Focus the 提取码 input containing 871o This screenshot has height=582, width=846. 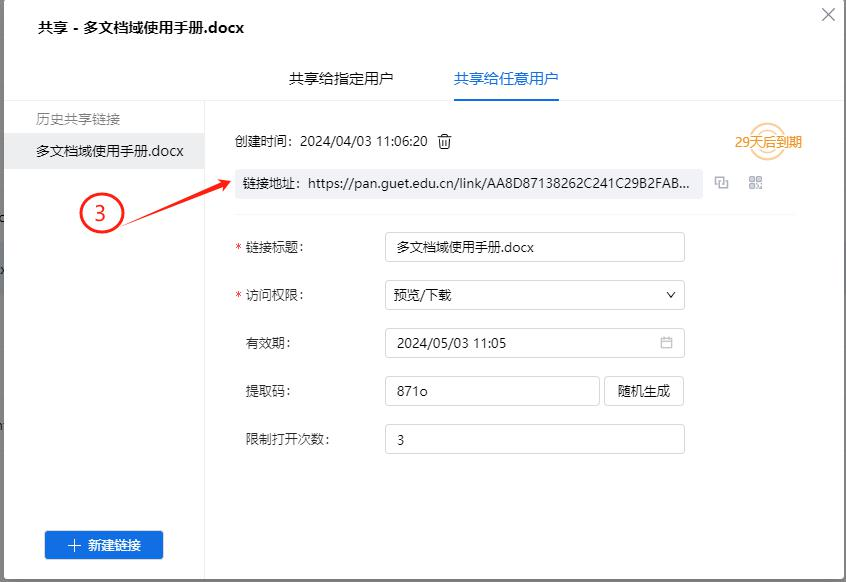click(491, 391)
